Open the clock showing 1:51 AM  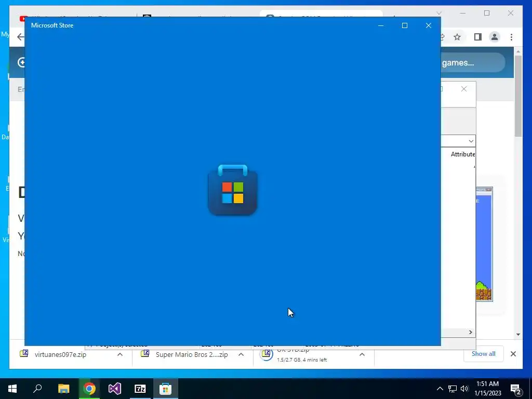[x=487, y=389]
